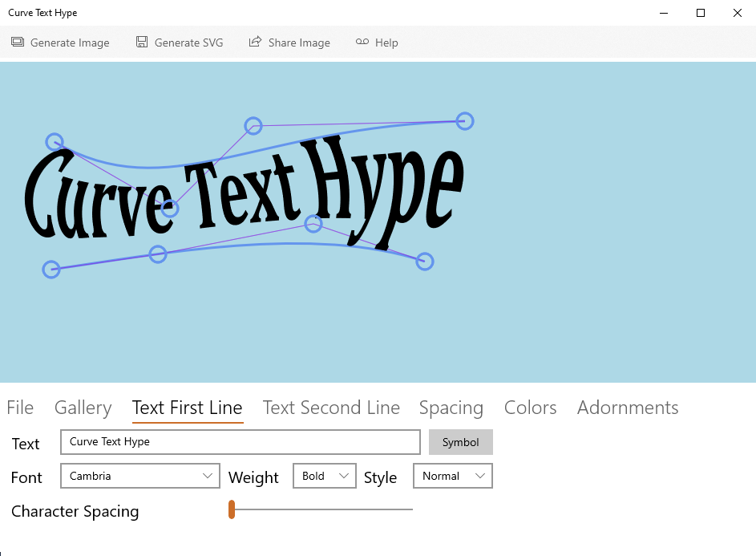Open the Spacing tab

(451, 408)
